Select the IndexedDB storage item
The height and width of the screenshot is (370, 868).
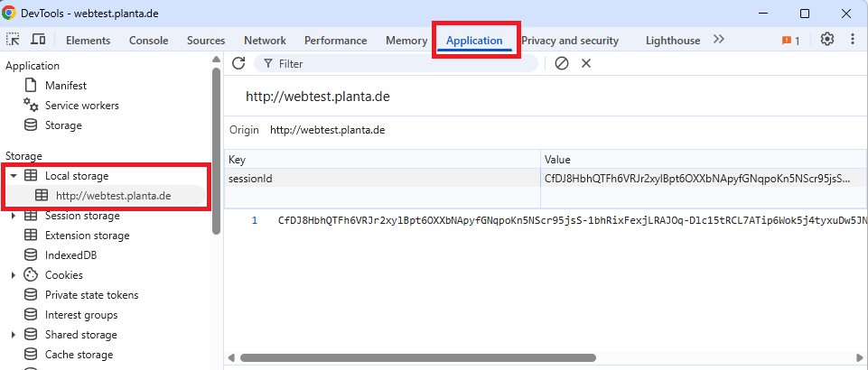[70, 255]
